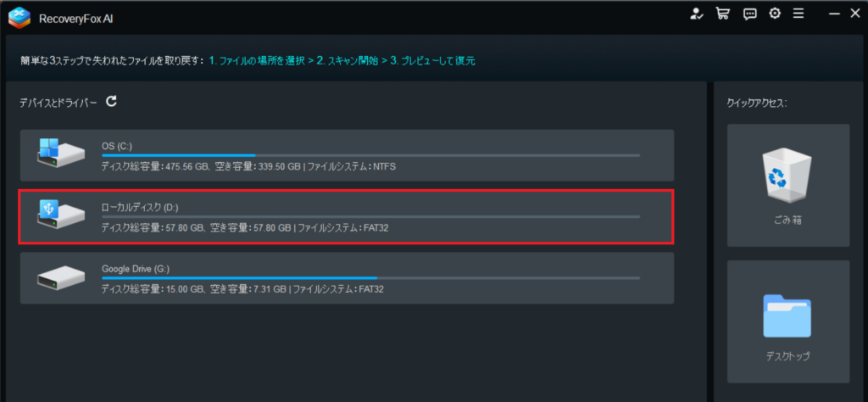Open the shopping cart purchase icon

coord(722,14)
